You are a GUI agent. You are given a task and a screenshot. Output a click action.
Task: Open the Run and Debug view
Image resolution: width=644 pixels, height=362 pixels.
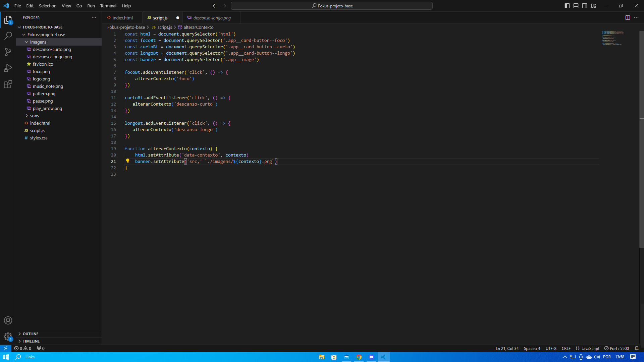(8, 68)
